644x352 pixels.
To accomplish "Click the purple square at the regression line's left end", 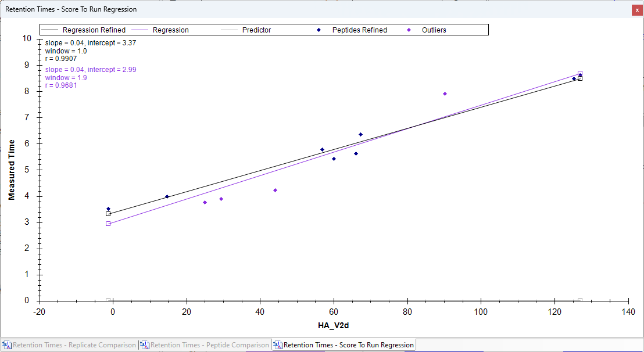I will [x=108, y=224].
